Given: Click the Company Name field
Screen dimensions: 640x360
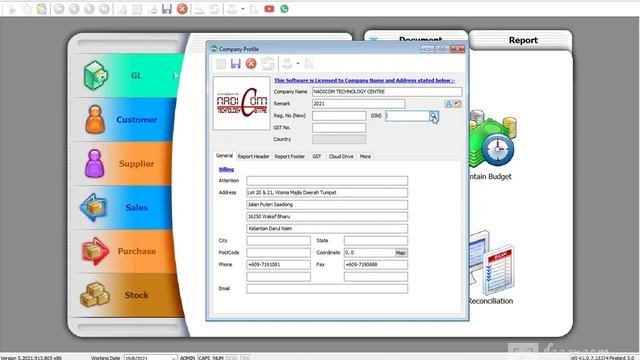Looking at the screenshot, I should 387,92.
